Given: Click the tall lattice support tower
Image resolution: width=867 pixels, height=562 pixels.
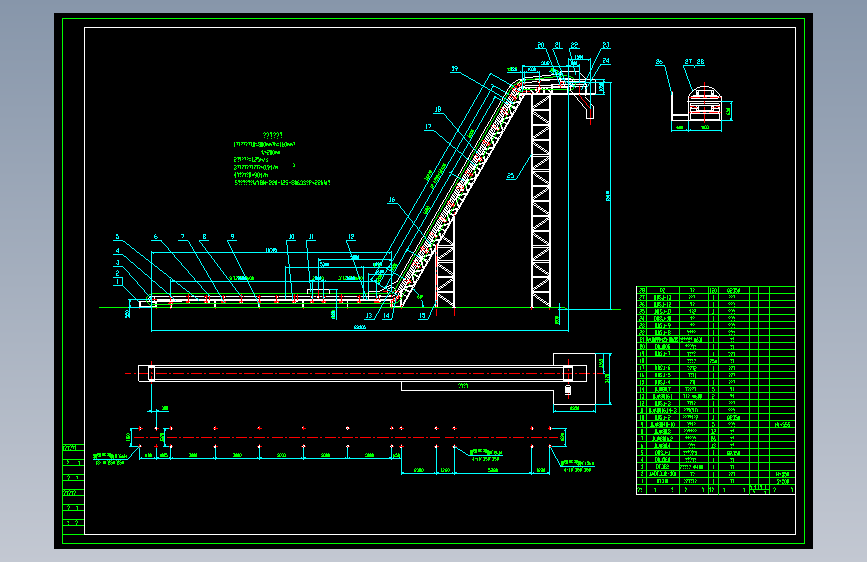Looking at the screenshot, I should [x=541, y=201].
